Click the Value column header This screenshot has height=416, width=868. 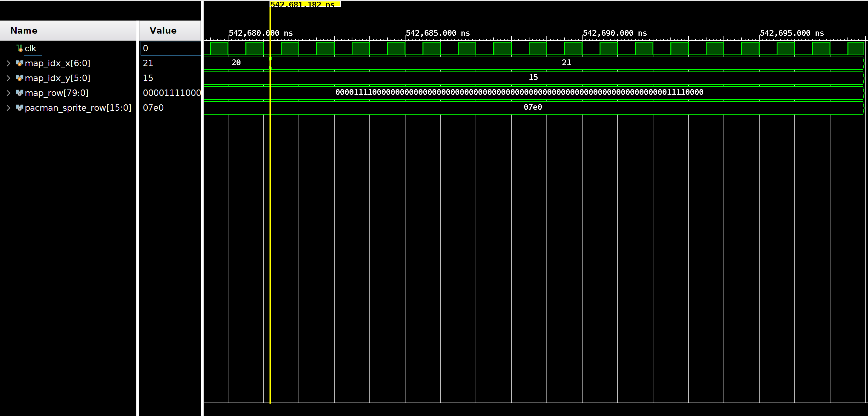[x=170, y=31]
